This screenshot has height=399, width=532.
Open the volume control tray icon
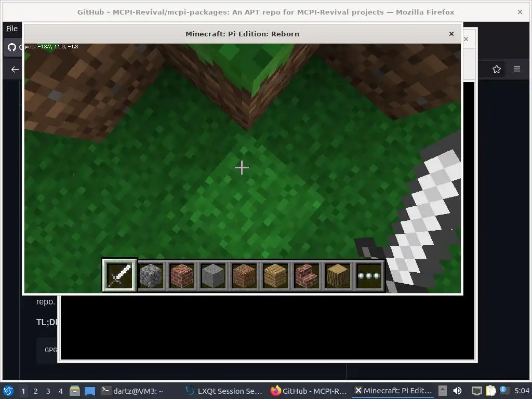point(457,391)
